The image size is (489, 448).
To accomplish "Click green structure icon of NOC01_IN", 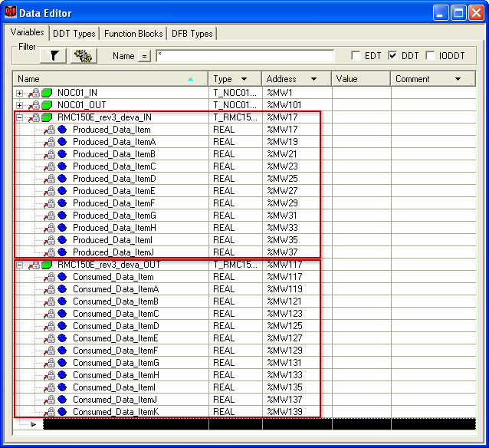I will point(47,93).
